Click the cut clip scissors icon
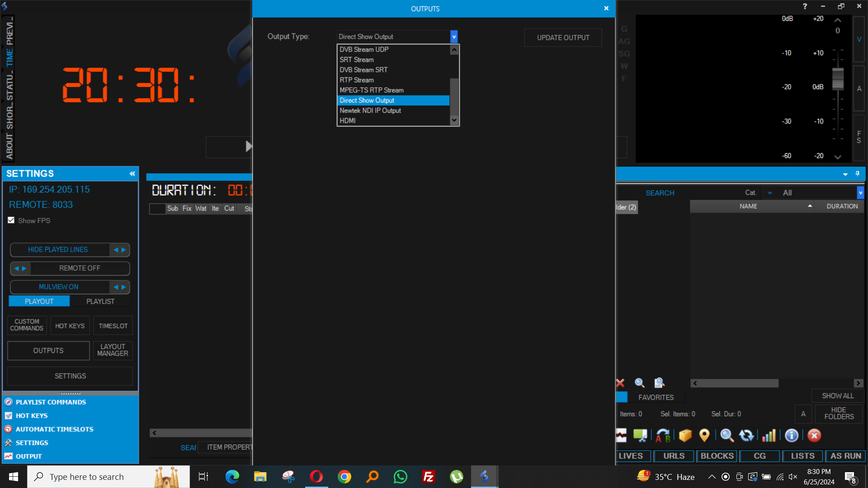The width and height of the screenshot is (868, 488). [x=640, y=436]
